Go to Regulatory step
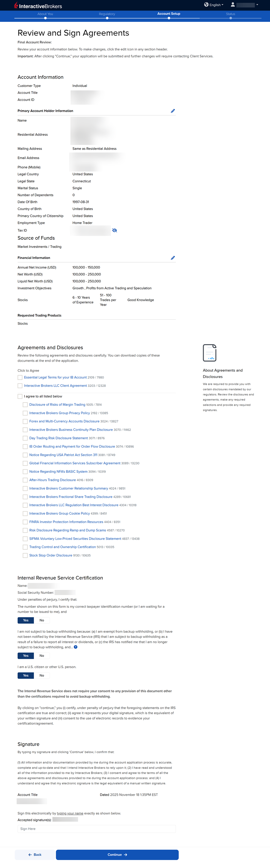The height and width of the screenshot is (868, 270). (107, 14)
